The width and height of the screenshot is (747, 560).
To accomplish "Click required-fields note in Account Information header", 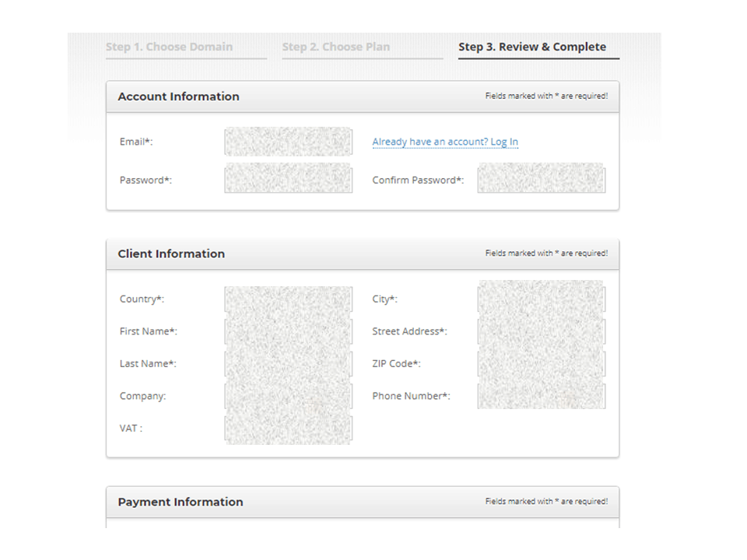I will click(x=546, y=96).
